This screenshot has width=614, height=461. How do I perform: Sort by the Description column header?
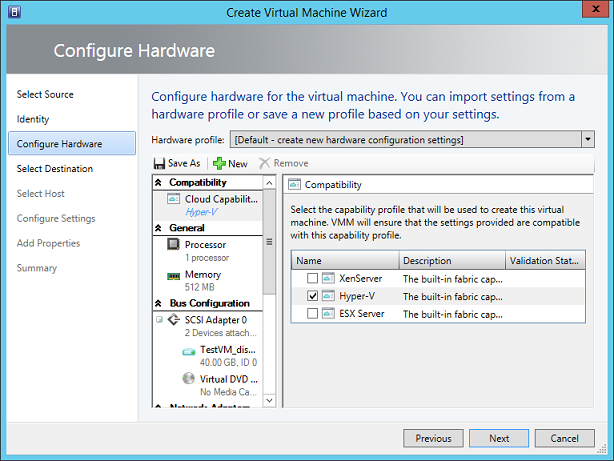pos(451,261)
